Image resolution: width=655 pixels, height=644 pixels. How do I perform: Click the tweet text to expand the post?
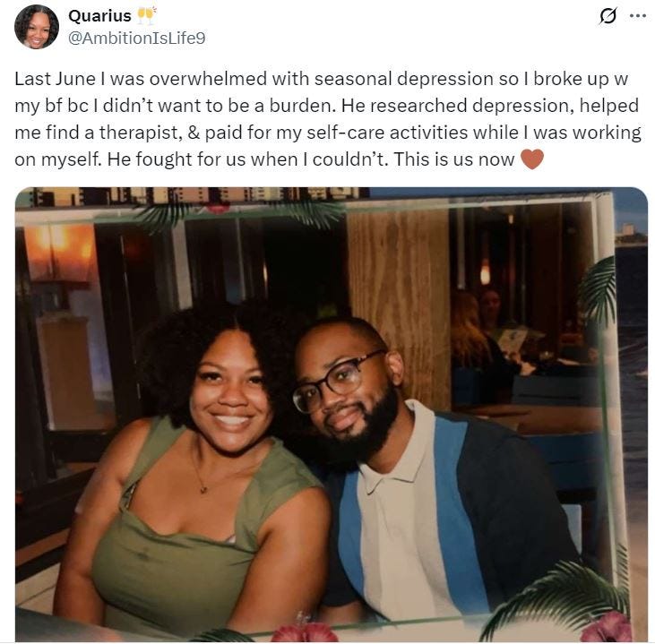coord(328,119)
